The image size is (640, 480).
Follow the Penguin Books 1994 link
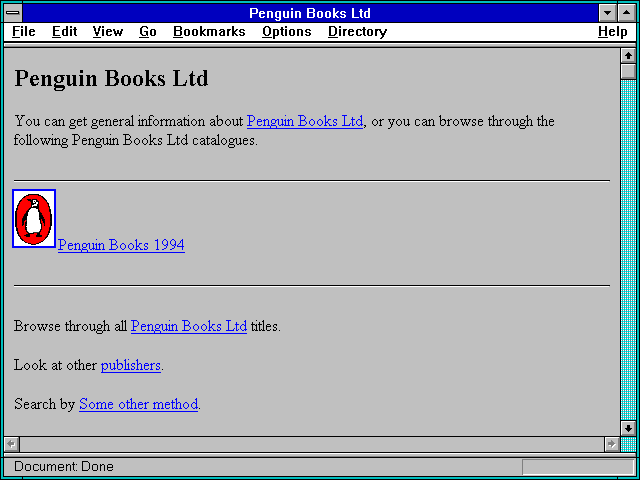pyautogui.click(x=121, y=245)
